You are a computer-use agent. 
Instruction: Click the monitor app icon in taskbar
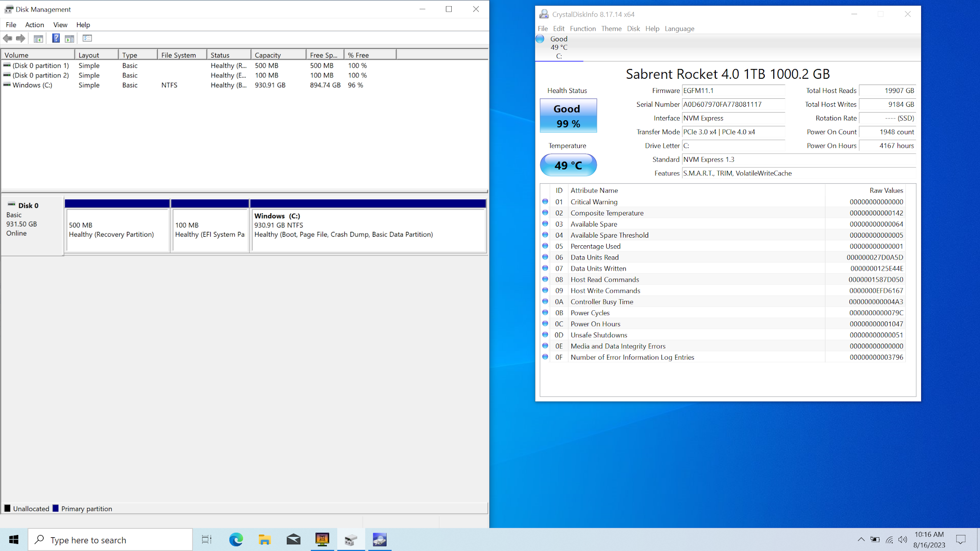point(322,540)
